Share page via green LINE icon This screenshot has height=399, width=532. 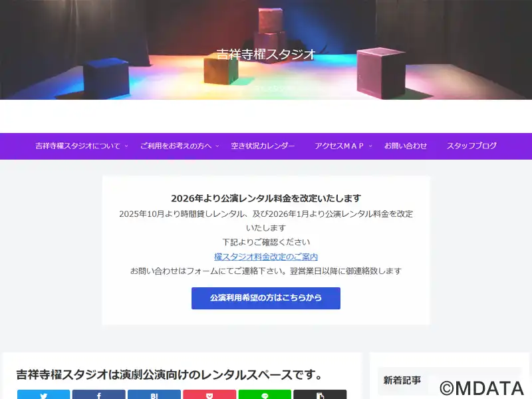tap(265, 395)
